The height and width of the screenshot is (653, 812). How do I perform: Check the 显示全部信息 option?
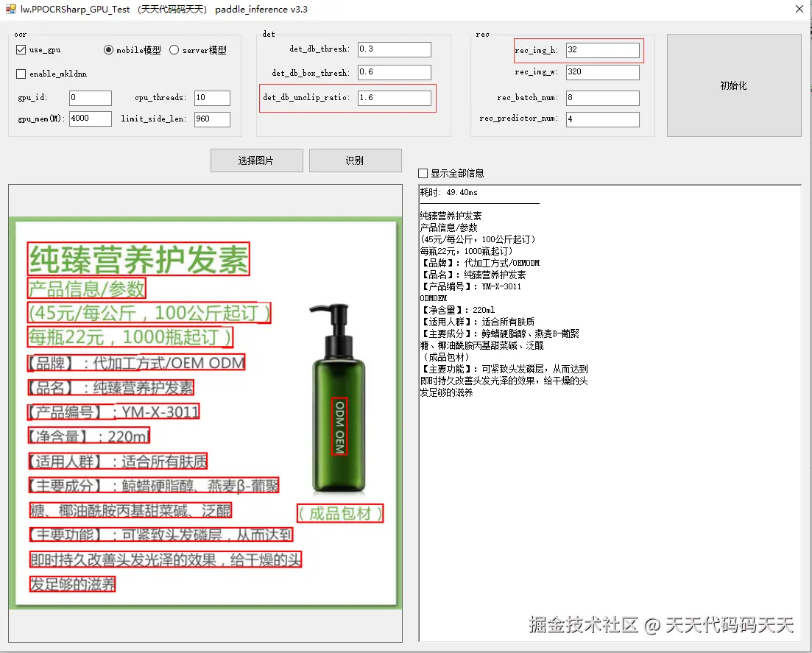(423, 173)
